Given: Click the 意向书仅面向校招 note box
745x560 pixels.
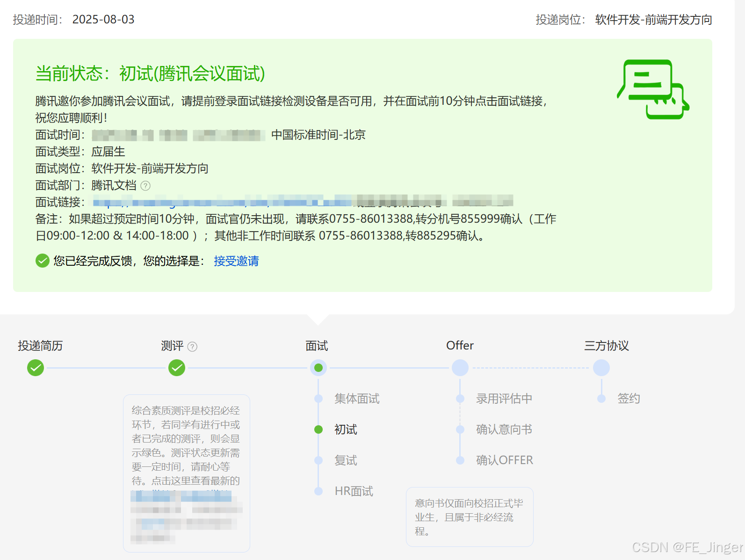Looking at the screenshot, I should (x=470, y=517).
